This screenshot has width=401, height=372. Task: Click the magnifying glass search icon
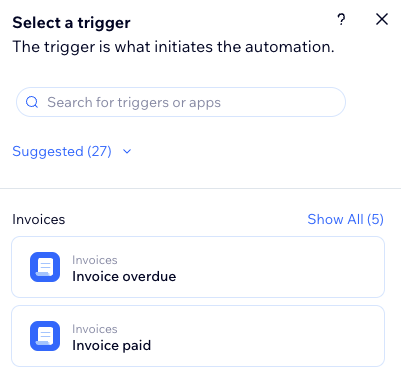pyautogui.click(x=32, y=102)
